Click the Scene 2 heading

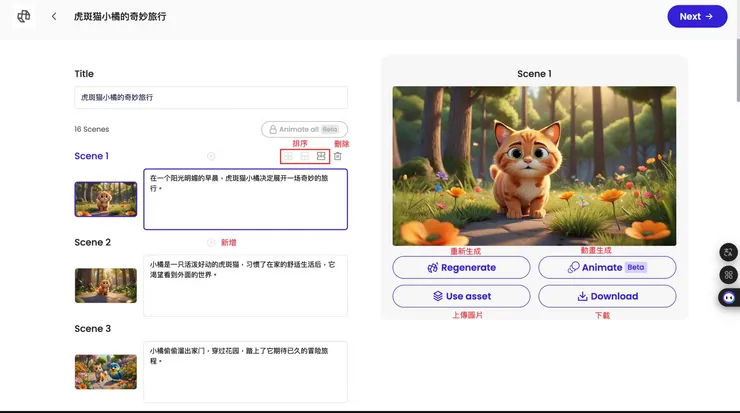[92, 243]
